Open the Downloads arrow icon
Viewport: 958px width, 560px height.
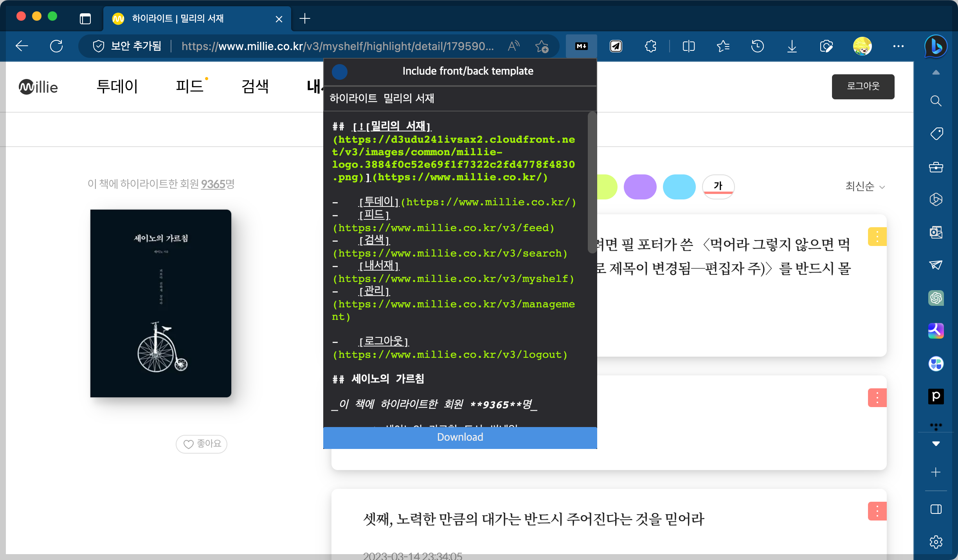[792, 46]
